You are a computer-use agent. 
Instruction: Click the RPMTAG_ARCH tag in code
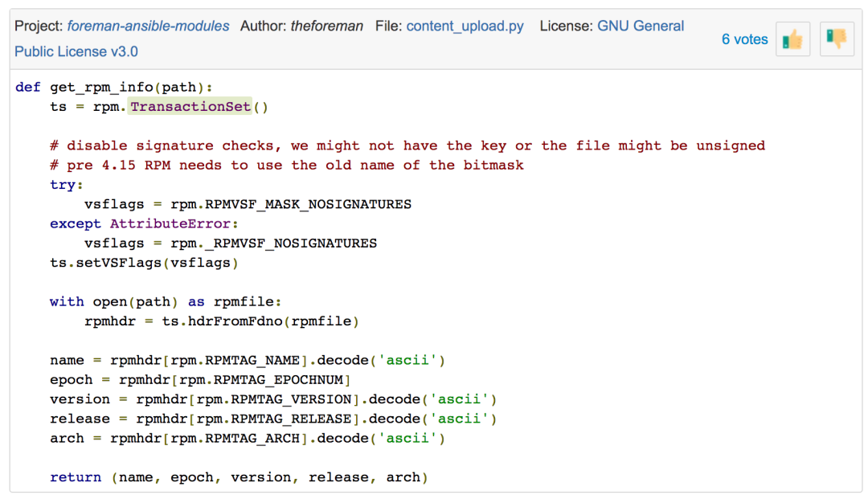[252, 439]
